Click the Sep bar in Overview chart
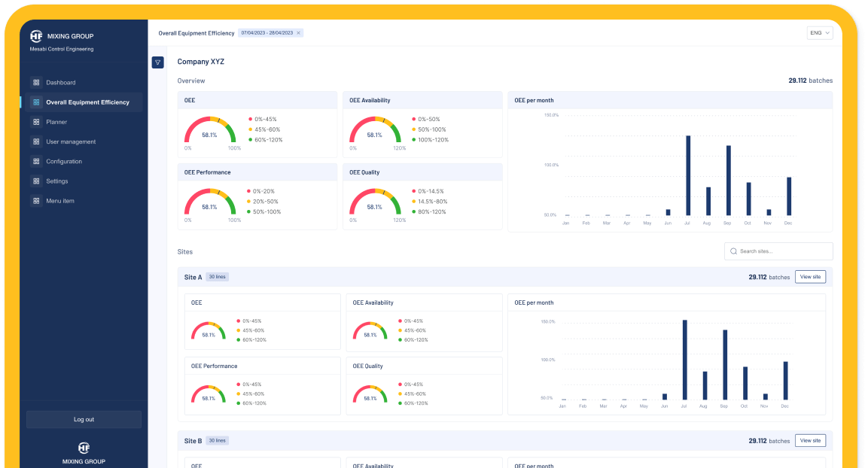This screenshot has height=468, width=868. [729, 181]
